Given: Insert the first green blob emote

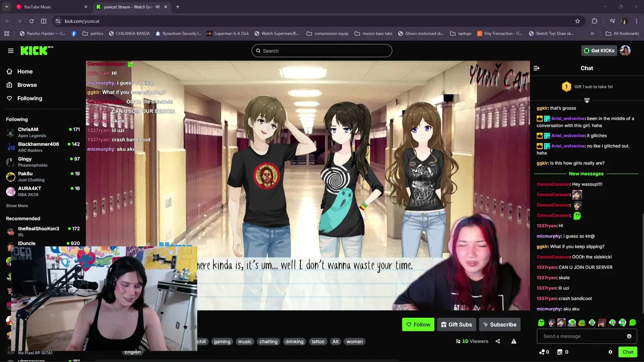Looking at the screenshot, I should point(541,323).
